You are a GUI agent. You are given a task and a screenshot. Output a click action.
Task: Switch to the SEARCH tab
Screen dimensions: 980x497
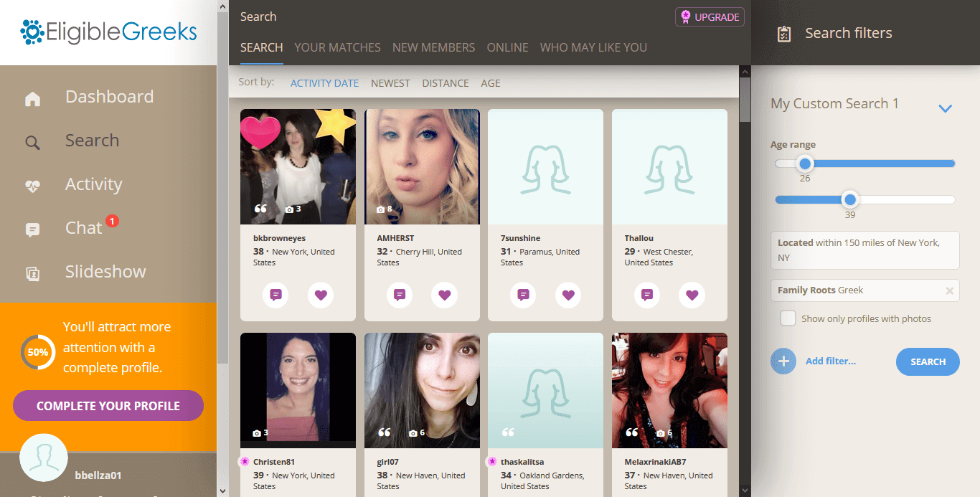[x=261, y=47]
